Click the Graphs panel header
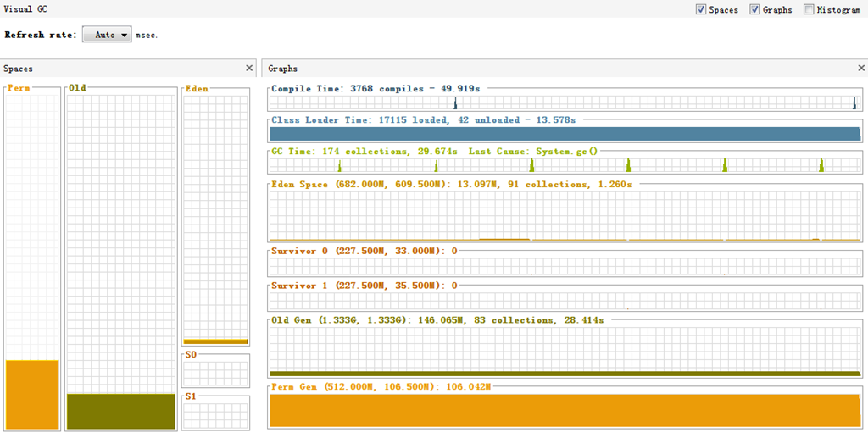The height and width of the screenshot is (438, 868). (565, 68)
